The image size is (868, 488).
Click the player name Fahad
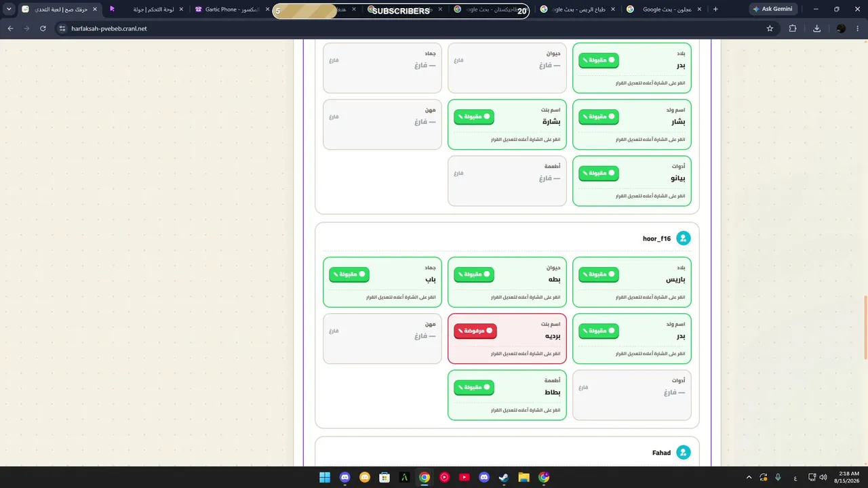pyautogui.click(x=661, y=453)
